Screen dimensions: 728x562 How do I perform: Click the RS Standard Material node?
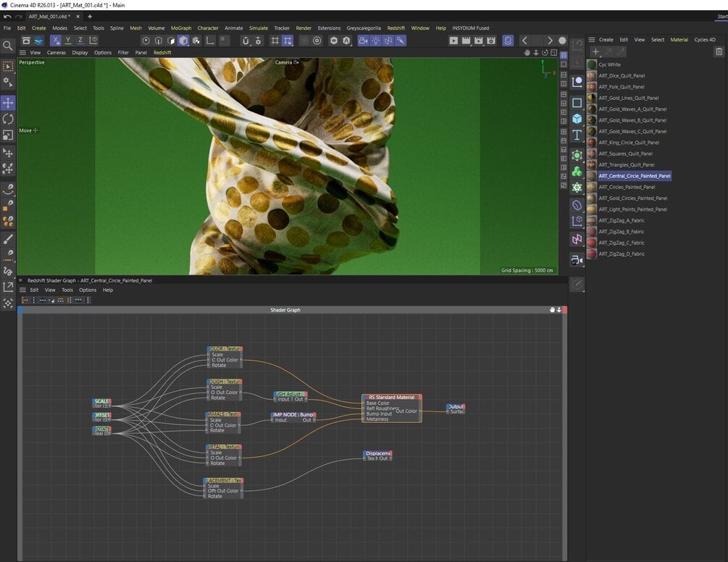(391, 398)
